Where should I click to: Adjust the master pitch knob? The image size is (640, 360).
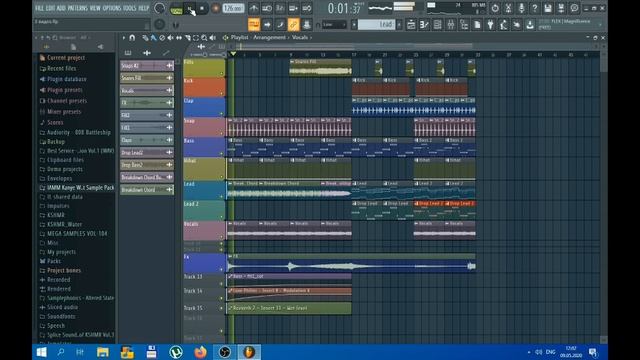pos(160,24)
